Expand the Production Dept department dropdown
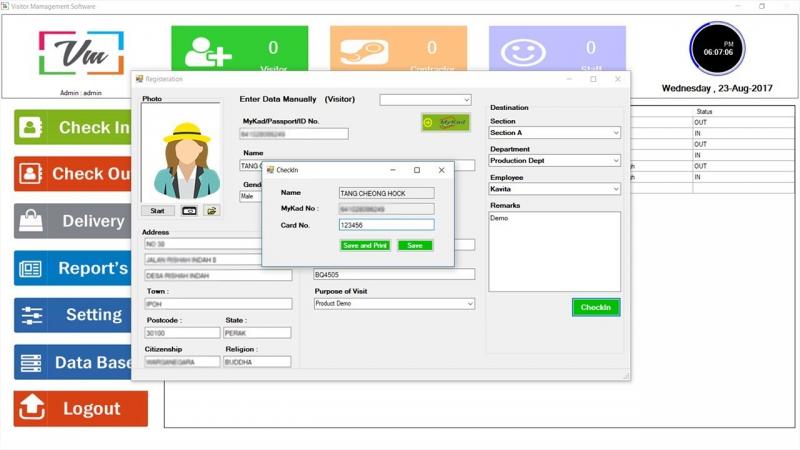800x450 pixels. click(x=554, y=160)
